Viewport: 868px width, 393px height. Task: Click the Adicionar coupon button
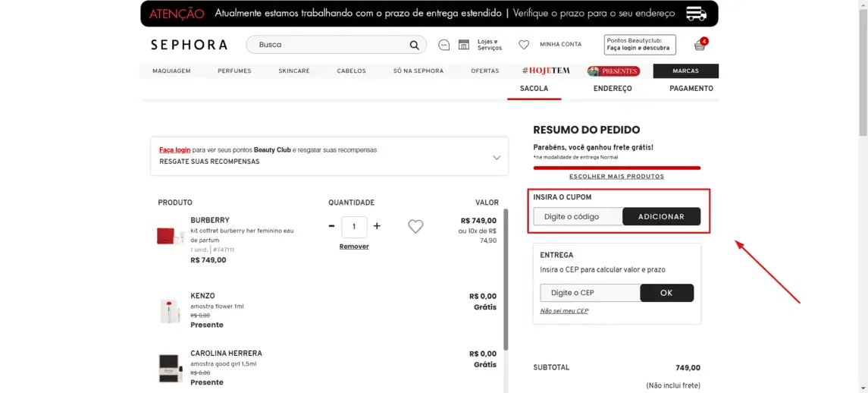[662, 217]
